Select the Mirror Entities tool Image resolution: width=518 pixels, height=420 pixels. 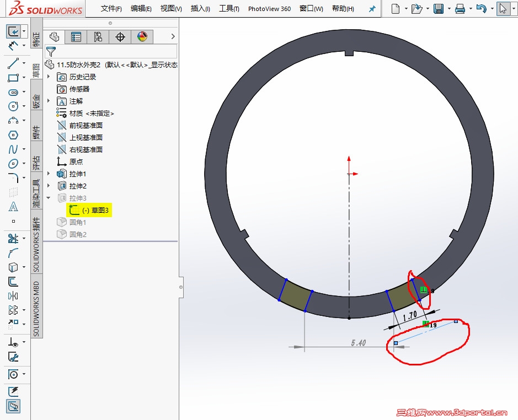(13, 296)
